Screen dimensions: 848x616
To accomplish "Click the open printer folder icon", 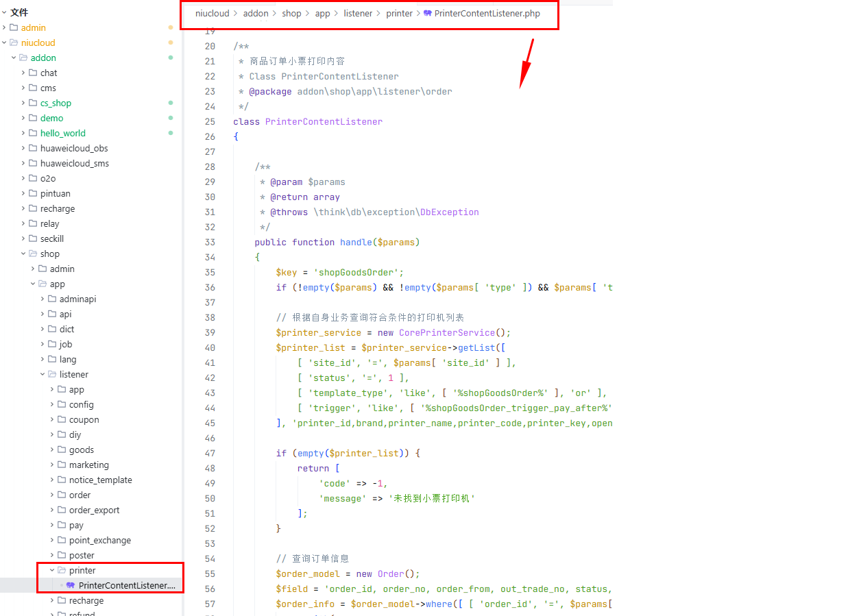I will pyautogui.click(x=62, y=570).
